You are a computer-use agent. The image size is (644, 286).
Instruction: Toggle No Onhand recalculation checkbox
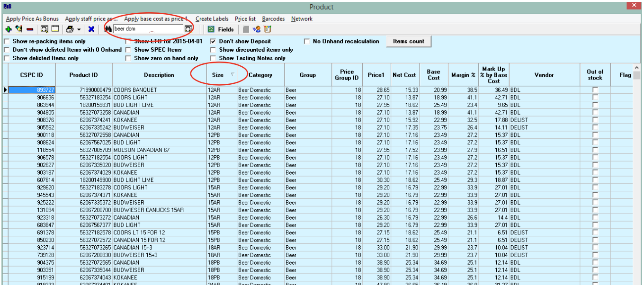(307, 41)
